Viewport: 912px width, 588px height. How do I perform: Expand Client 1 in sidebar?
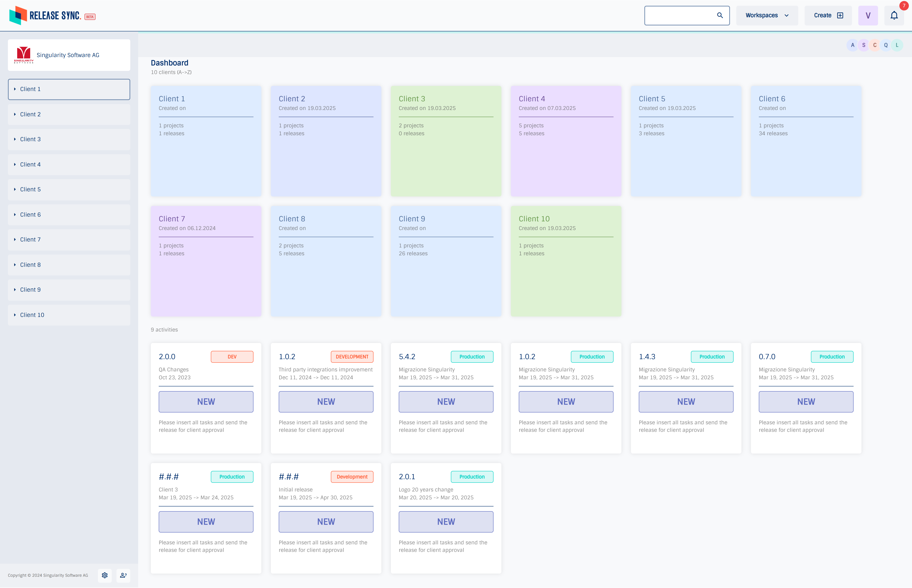[x=15, y=89]
